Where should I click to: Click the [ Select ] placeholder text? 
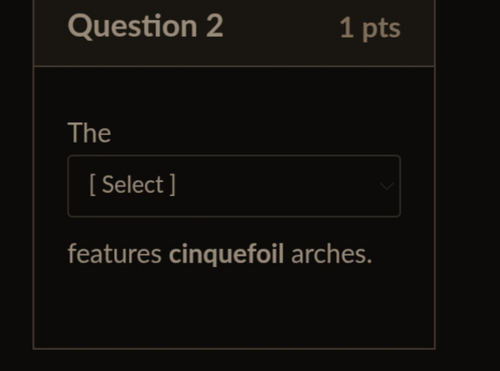pos(132,185)
